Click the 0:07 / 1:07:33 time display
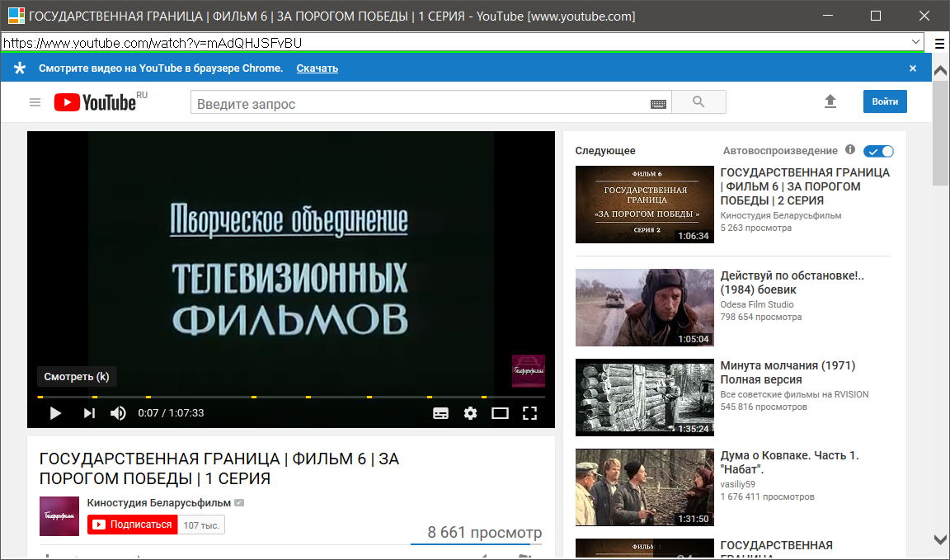Viewport: 950px width, 560px height. (x=171, y=413)
